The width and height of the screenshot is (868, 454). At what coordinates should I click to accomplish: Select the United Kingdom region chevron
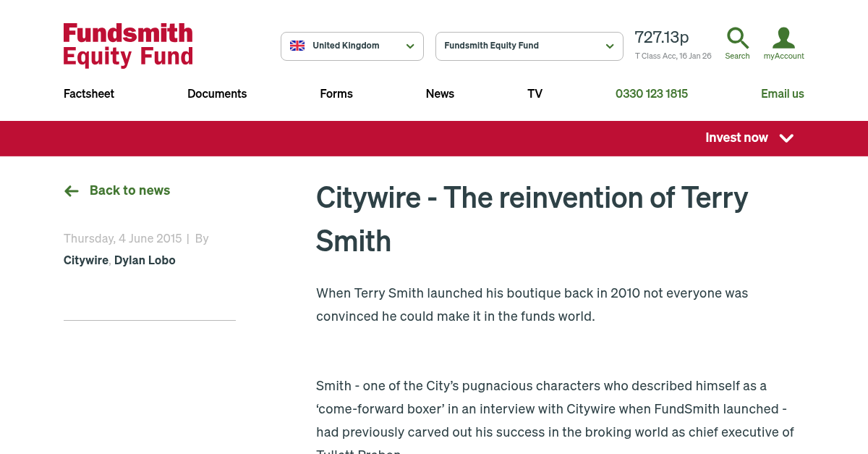(410, 46)
